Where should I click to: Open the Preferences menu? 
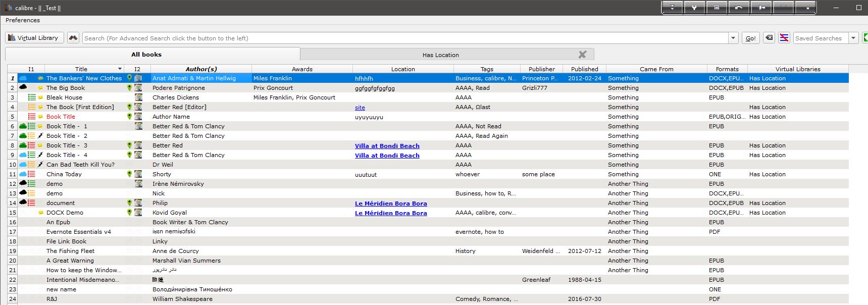pyautogui.click(x=23, y=20)
